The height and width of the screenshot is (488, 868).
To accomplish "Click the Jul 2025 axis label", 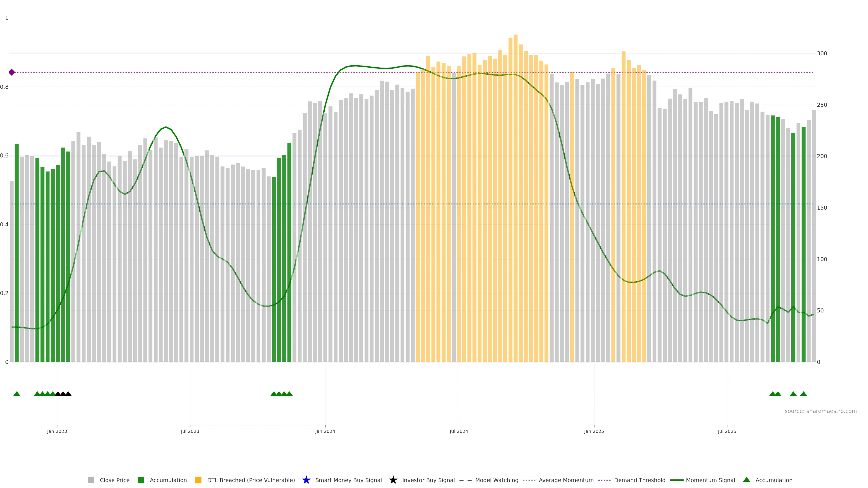I will [x=727, y=432].
